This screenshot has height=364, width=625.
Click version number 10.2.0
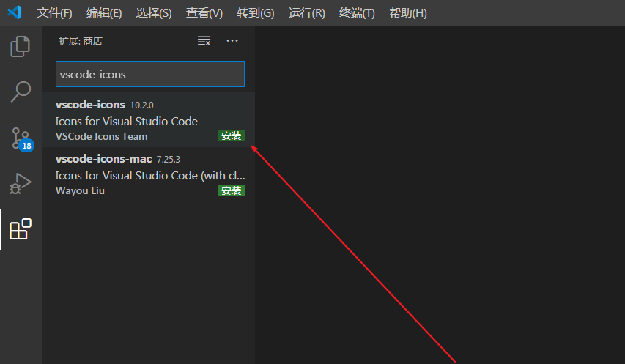pos(142,105)
